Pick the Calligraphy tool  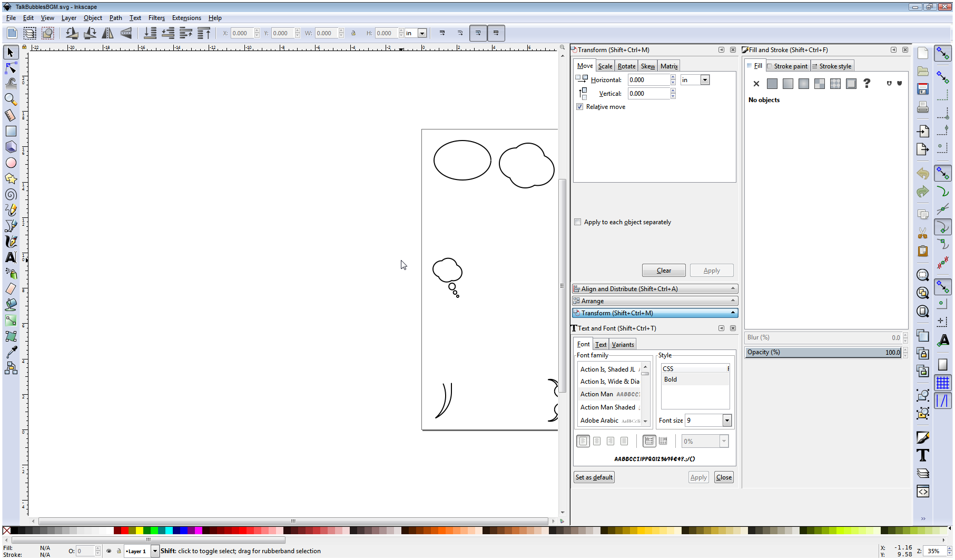pos(11,241)
